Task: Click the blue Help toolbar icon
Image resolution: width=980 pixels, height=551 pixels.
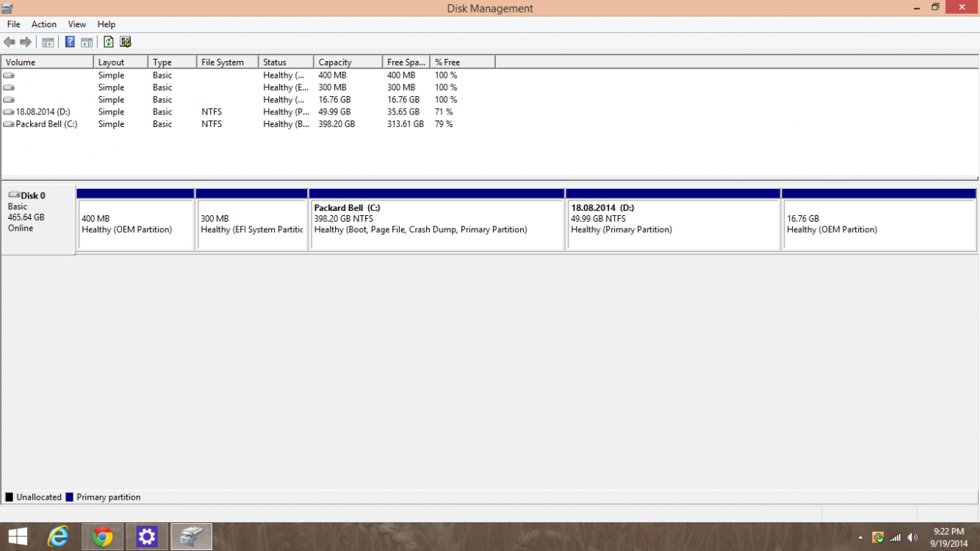Action: [70, 42]
